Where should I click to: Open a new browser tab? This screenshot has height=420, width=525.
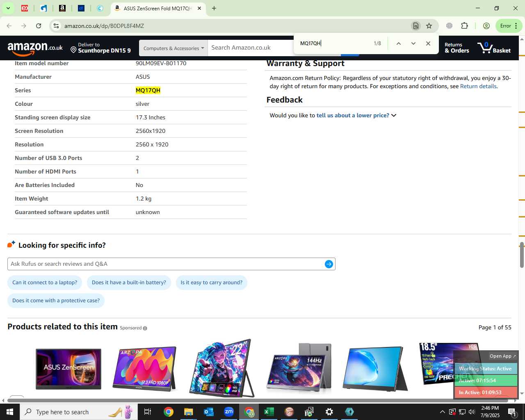(214, 8)
